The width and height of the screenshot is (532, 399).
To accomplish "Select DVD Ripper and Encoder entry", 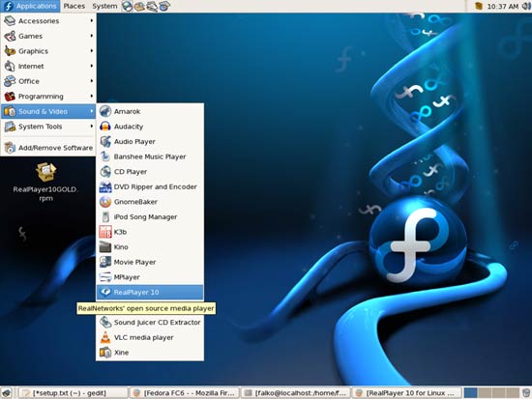I will 150,186.
